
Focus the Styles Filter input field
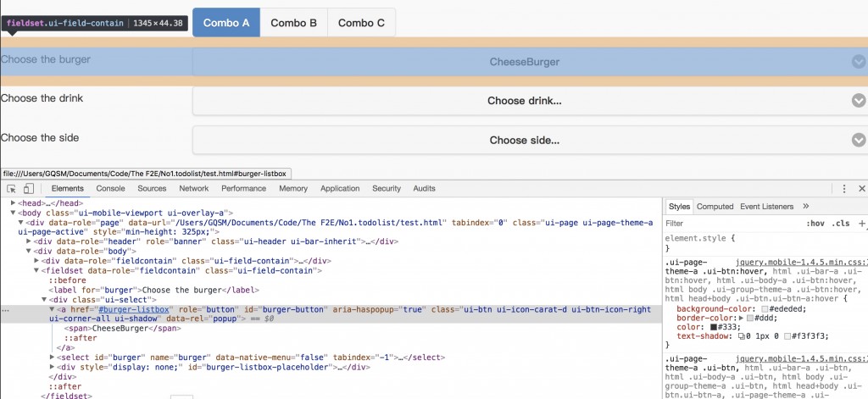(x=731, y=224)
